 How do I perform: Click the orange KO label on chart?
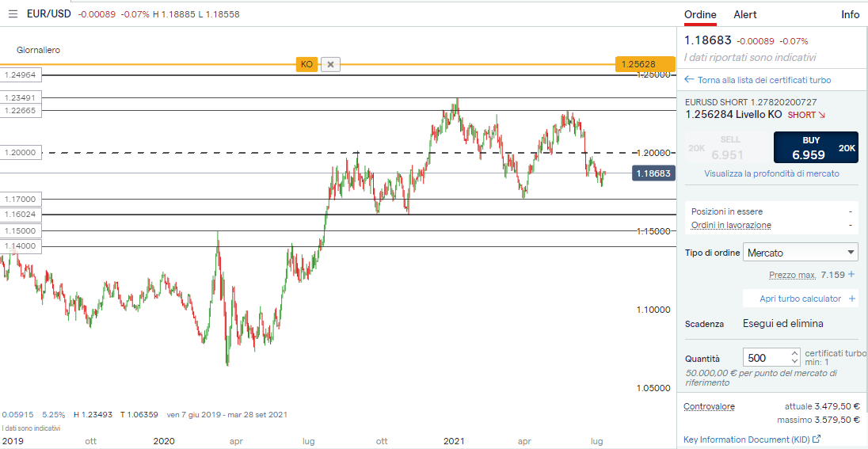[x=306, y=64]
